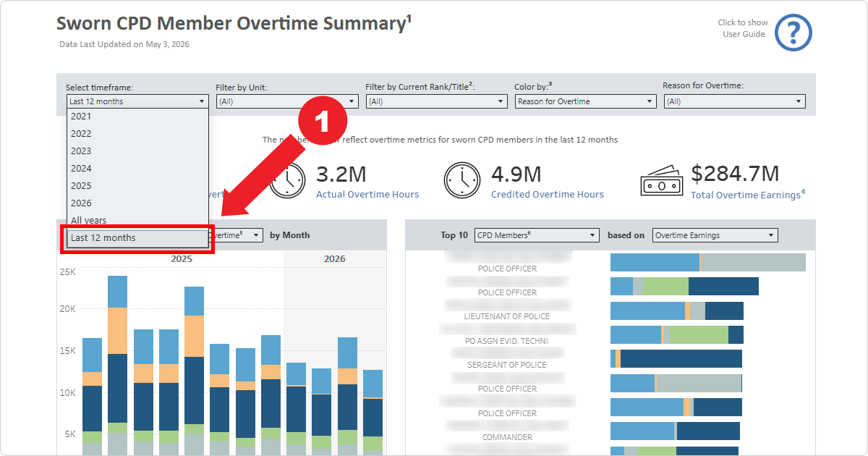This screenshot has width=868, height=456.
Task: Click the 25K axis label
Action: click(67, 272)
